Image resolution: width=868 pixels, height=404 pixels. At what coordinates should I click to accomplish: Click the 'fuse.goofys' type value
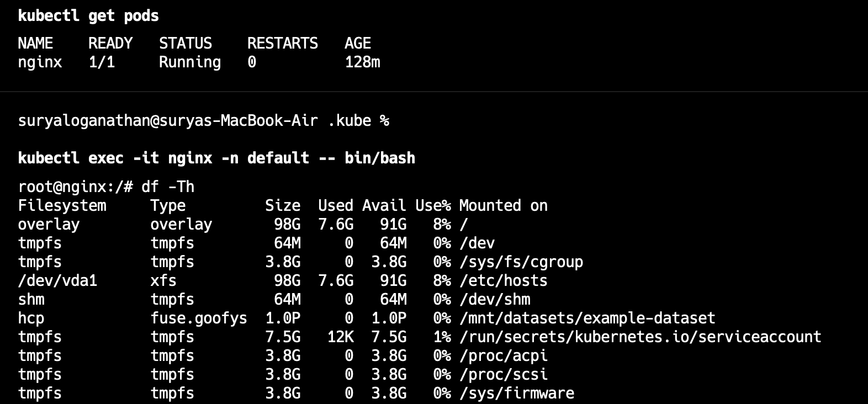(199, 318)
